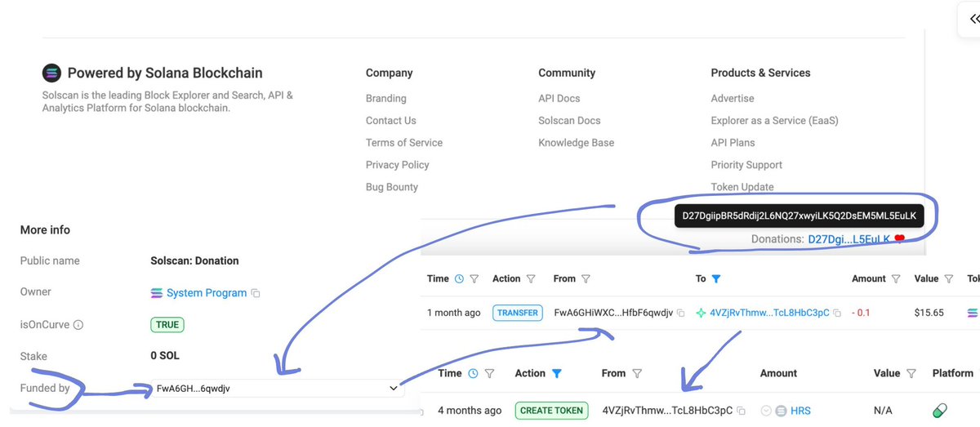Open Explorer as a Service (EaaS)
980x427 pixels.
(x=775, y=120)
